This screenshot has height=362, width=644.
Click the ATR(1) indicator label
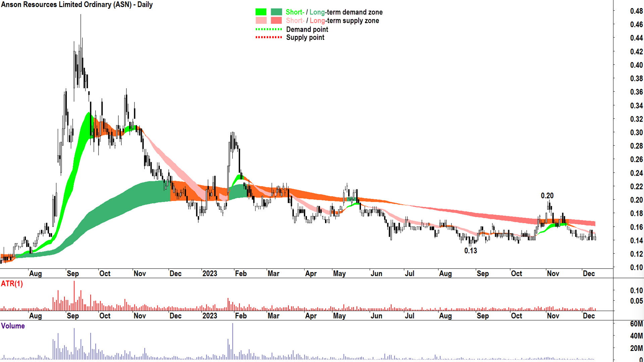(x=12, y=284)
